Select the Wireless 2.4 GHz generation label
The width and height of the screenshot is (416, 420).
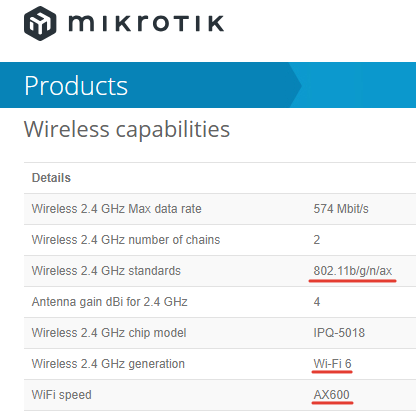coord(108,364)
